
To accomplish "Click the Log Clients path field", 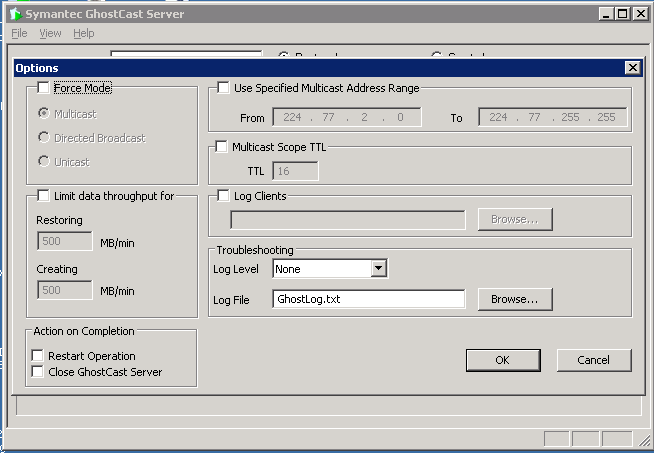I will pos(348,220).
